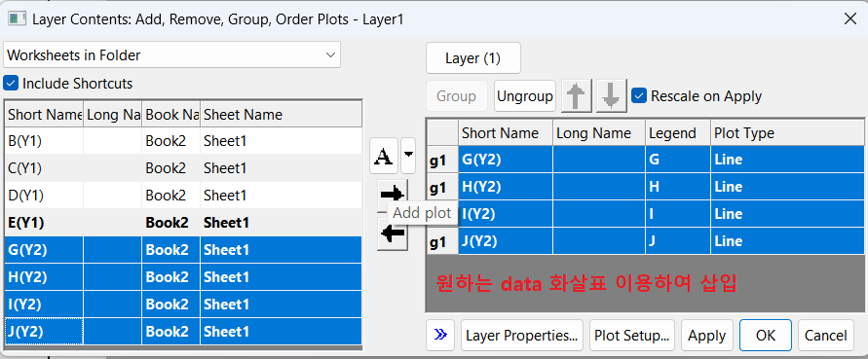Click the disabled Group button
Viewport: 868px width, 359px height.
[456, 96]
